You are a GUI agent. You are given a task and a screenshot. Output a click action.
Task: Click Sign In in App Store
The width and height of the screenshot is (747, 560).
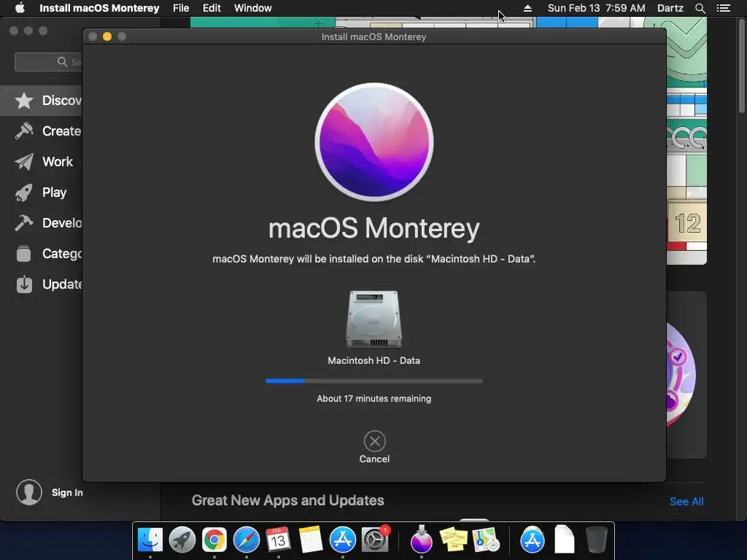pos(67,492)
